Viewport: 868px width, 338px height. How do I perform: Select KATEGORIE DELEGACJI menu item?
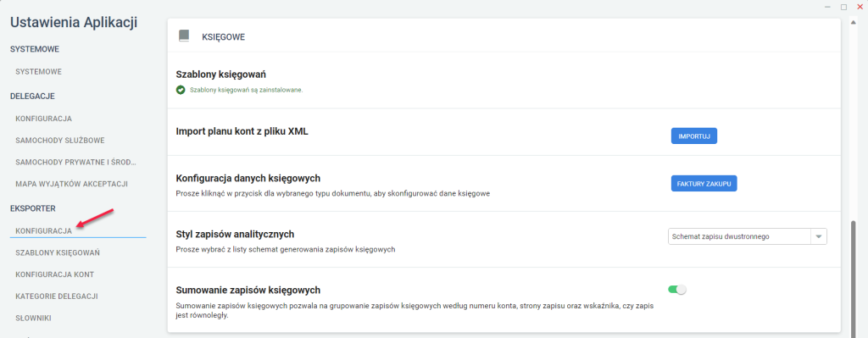[x=57, y=296]
